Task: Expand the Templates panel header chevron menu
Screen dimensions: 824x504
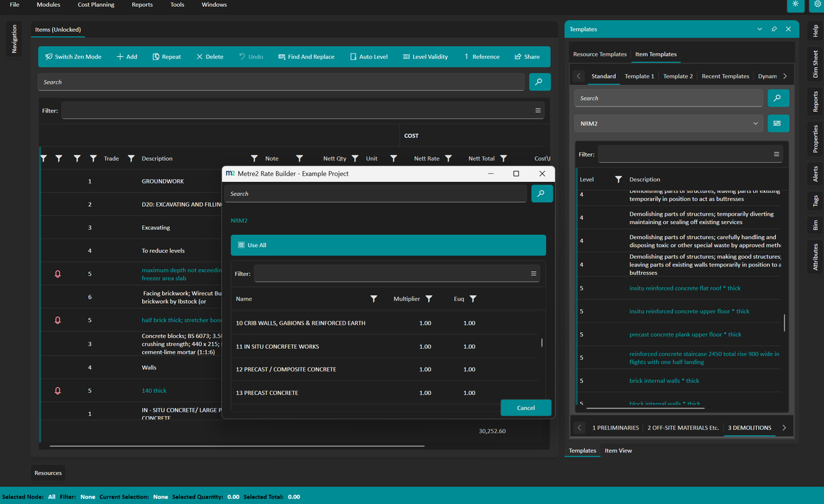Action: pos(759,30)
